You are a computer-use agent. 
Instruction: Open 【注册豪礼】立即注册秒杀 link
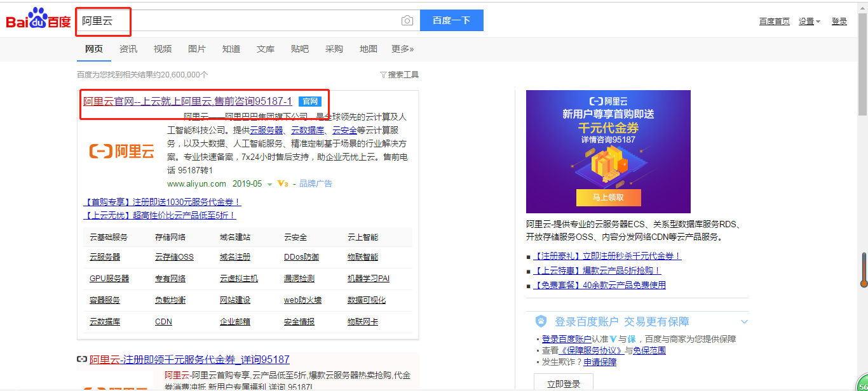(607, 256)
